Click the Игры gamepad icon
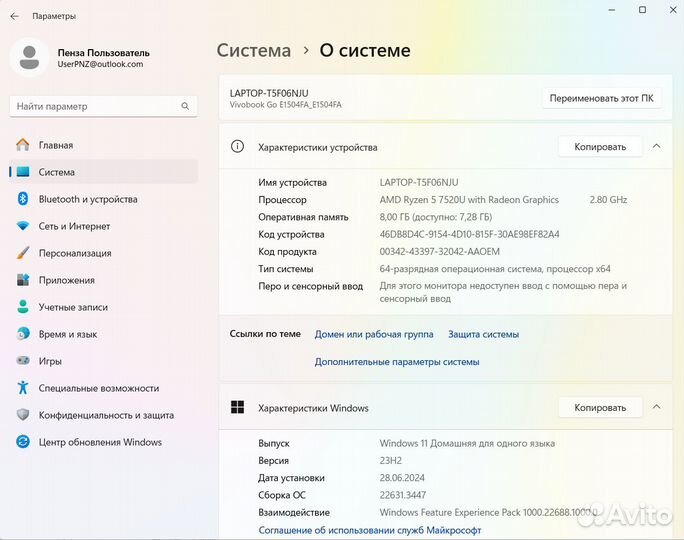Screen dimensions: 684x540 pyautogui.click(x=23, y=361)
